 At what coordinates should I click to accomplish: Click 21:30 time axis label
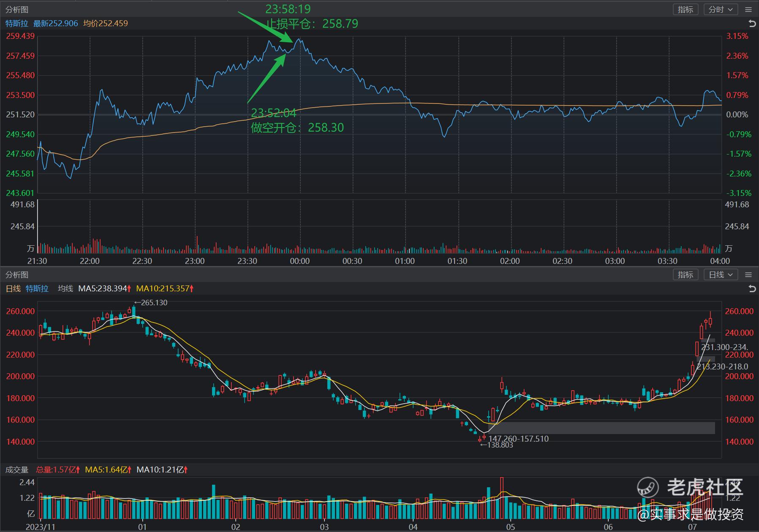(x=37, y=261)
